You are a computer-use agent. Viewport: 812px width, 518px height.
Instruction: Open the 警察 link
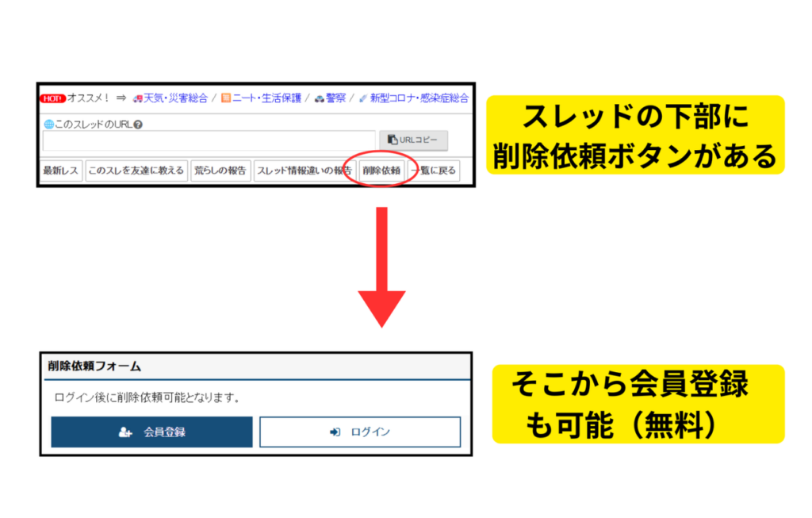point(335,98)
